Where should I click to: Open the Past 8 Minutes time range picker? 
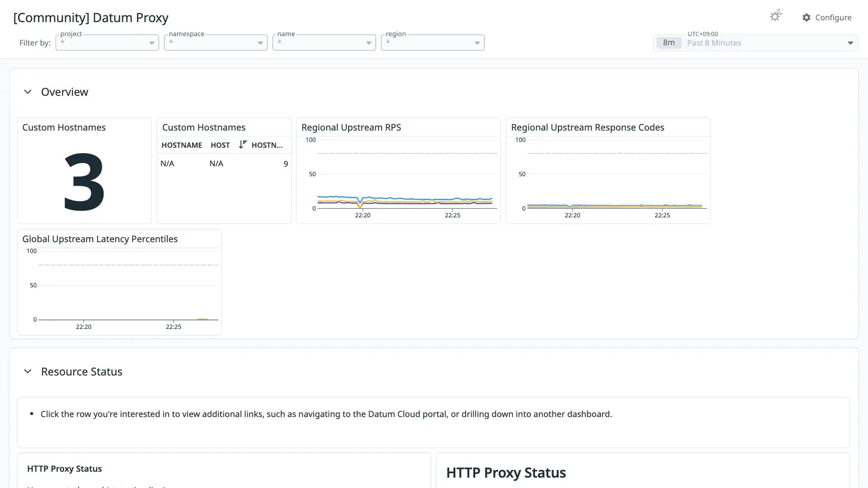click(755, 43)
